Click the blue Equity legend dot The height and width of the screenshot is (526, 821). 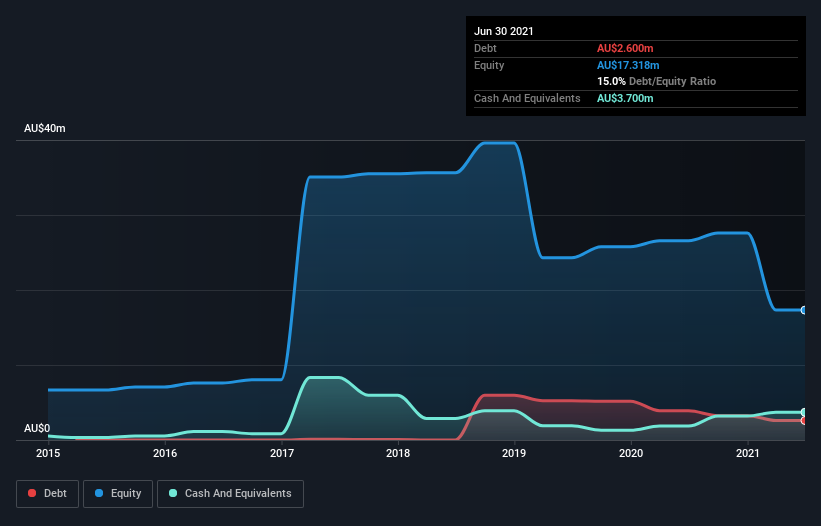coord(99,493)
